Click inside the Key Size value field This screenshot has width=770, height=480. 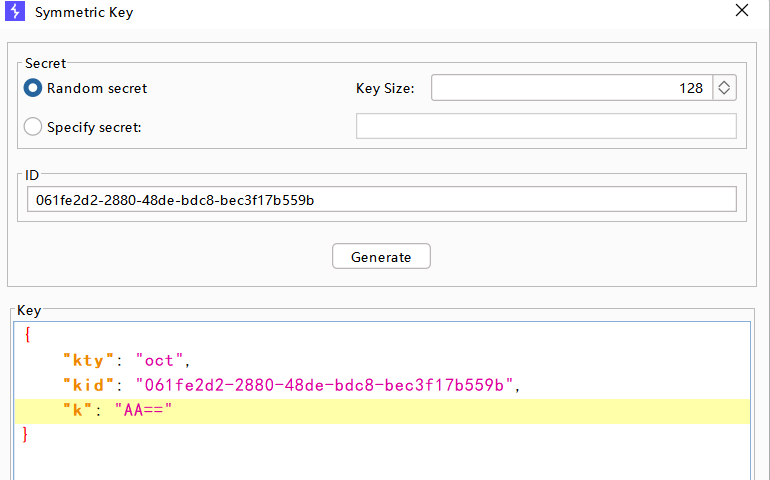click(x=570, y=88)
